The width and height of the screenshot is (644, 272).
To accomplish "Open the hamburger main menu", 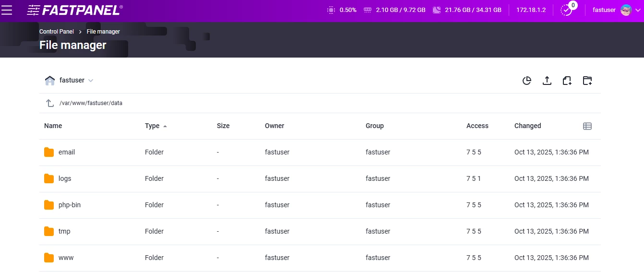I will point(7,10).
